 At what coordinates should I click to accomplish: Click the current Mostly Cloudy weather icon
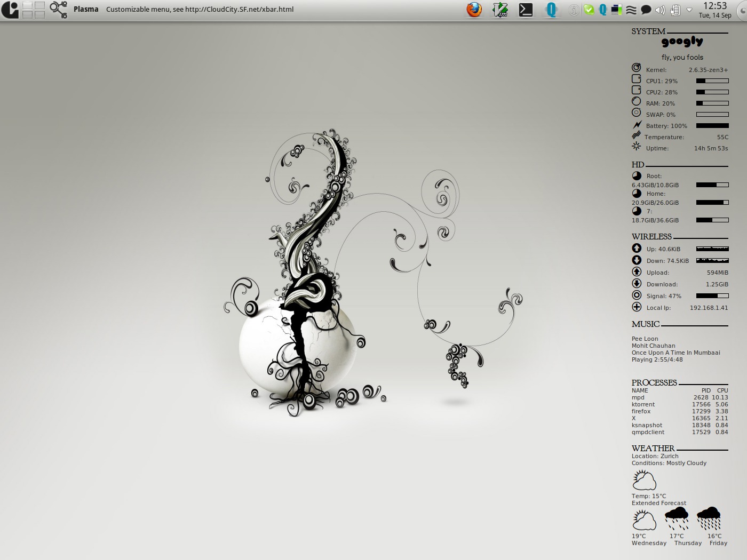pos(644,480)
